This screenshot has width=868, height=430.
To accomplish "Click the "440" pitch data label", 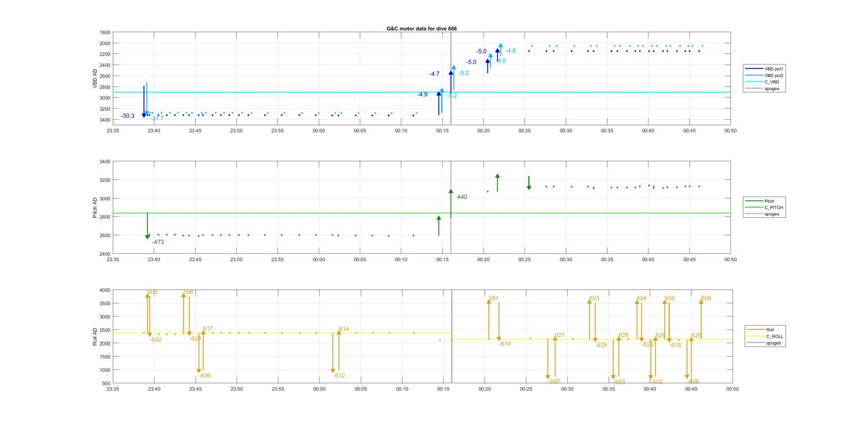I will click(x=462, y=197).
